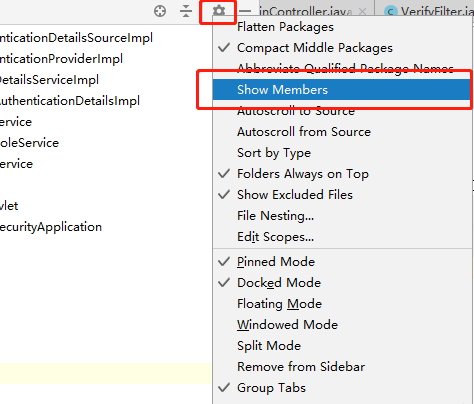Select Sort by Type
This screenshot has width=474, height=404.
click(274, 153)
